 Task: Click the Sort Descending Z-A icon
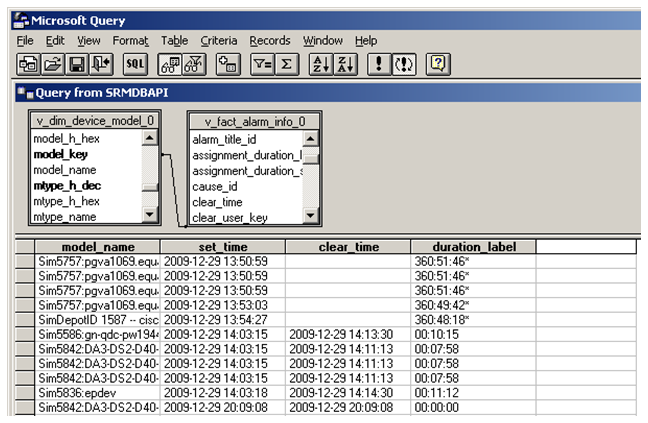point(345,64)
